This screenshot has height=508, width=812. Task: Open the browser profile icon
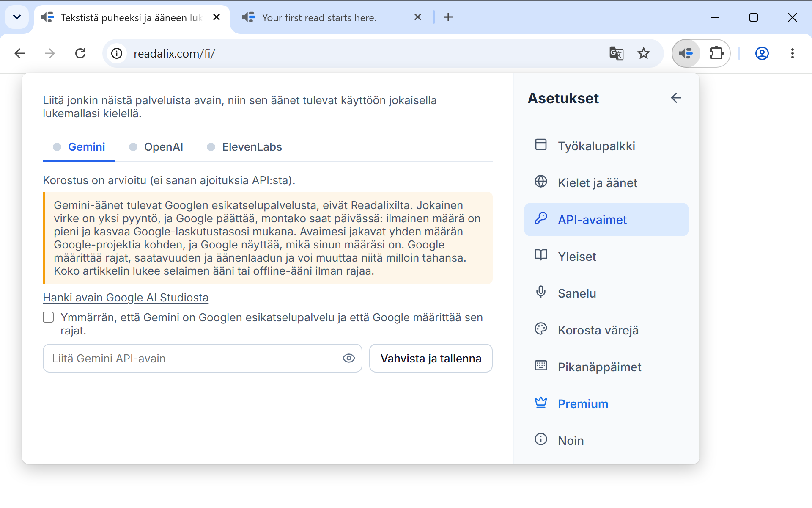(x=762, y=53)
